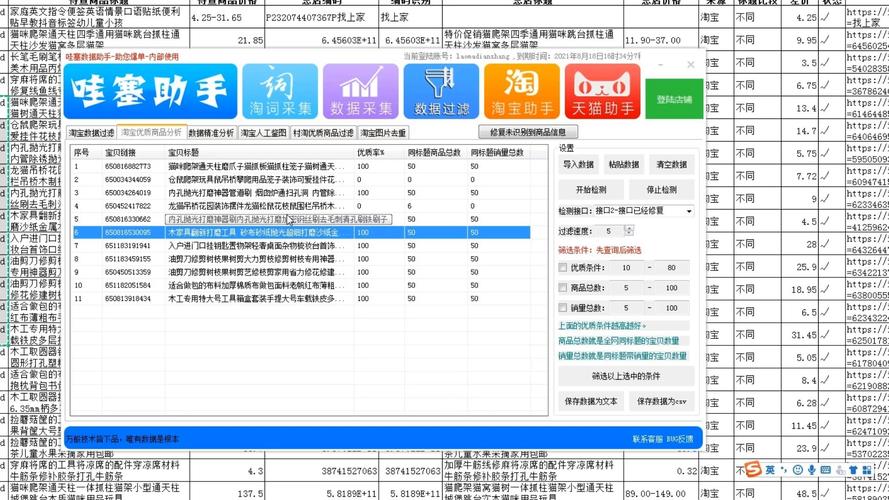Click the 同标题商品总数 column header
The width and height of the screenshot is (889, 500).
[436, 153]
